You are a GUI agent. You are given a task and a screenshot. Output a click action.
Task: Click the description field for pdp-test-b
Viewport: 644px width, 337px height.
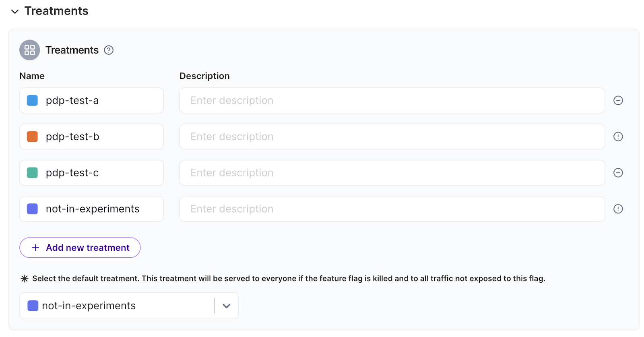[392, 137]
